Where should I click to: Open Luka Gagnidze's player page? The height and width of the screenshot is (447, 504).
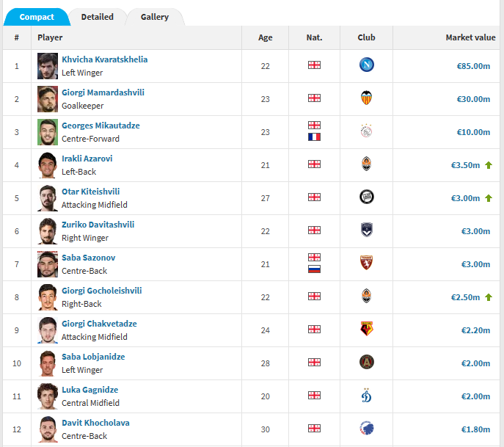(x=90, y=390)
